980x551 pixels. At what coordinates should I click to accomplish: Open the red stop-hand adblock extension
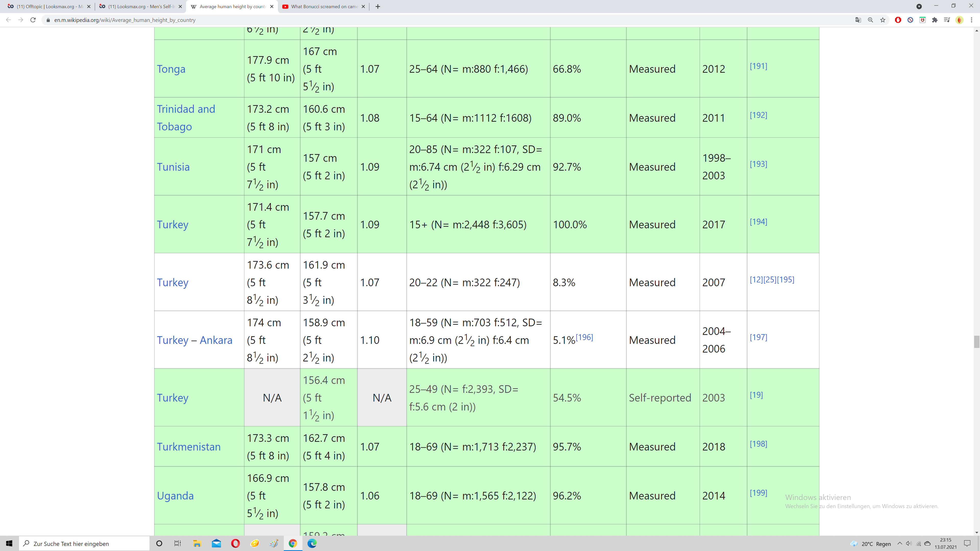click(x=898, y=20)
